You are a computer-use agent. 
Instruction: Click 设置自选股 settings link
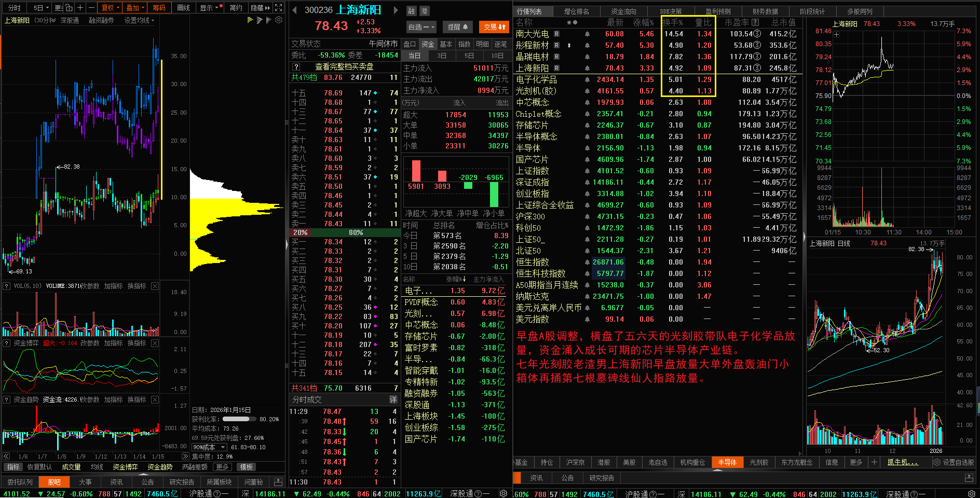954,462
